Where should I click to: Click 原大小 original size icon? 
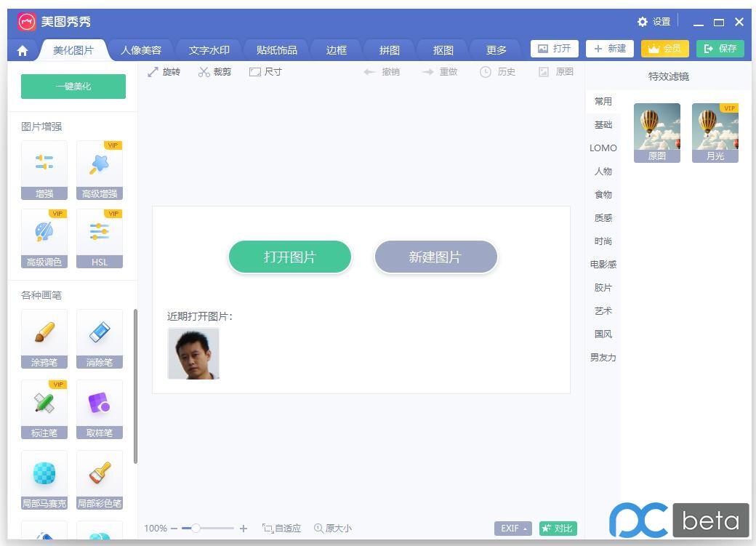333,529
